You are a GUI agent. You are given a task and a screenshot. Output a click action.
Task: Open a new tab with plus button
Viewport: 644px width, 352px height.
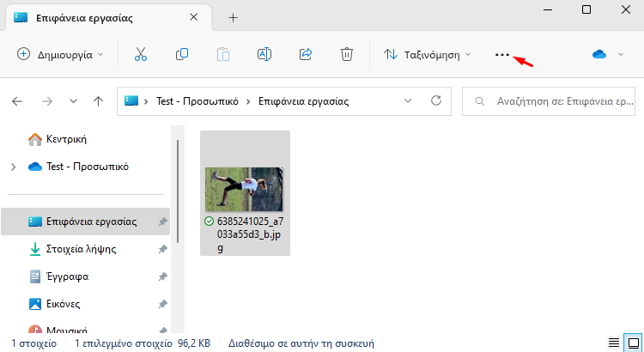(233, 18)
